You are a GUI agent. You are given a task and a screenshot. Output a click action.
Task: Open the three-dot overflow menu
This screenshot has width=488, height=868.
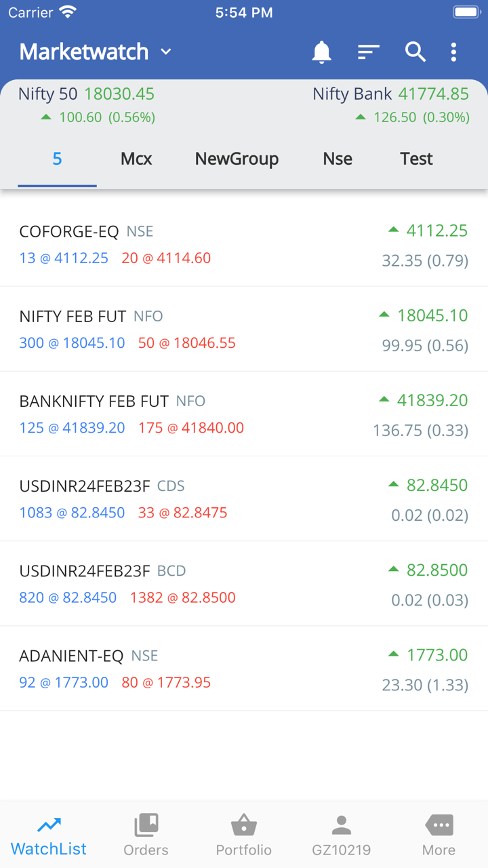(453, 52)
